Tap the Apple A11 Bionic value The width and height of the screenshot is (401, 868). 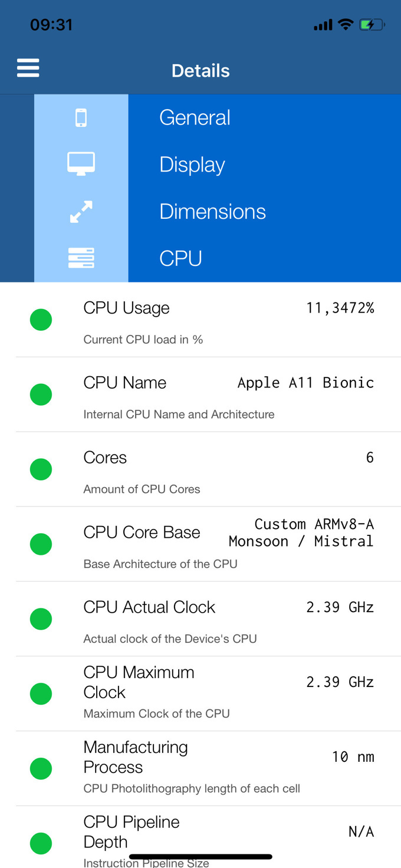pos(305,383)
